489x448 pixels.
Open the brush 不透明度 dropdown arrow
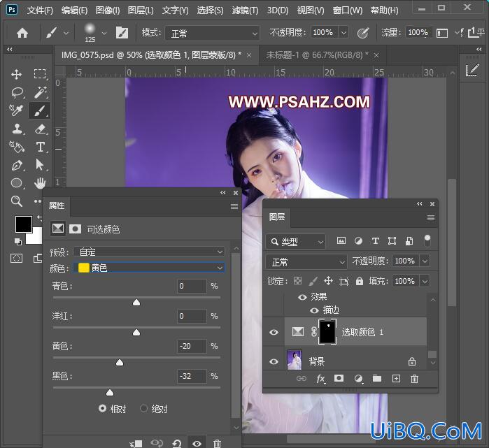(343, 32)
